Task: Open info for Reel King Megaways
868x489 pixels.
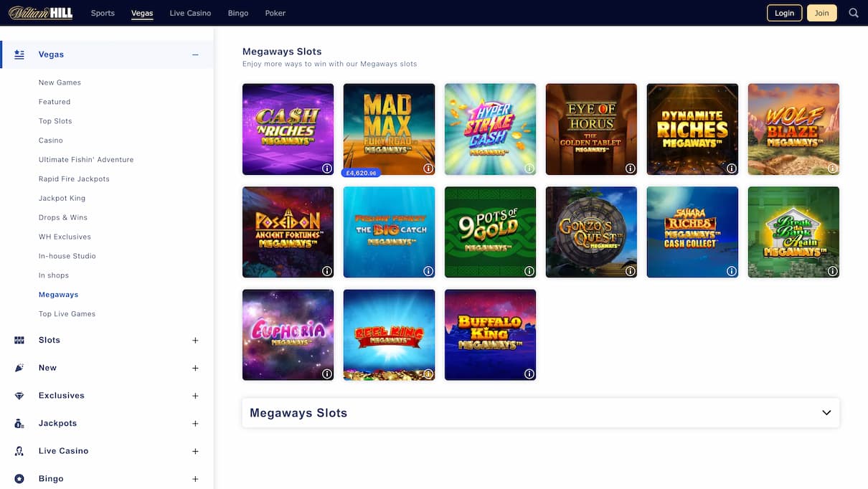Action: [428, 374]
